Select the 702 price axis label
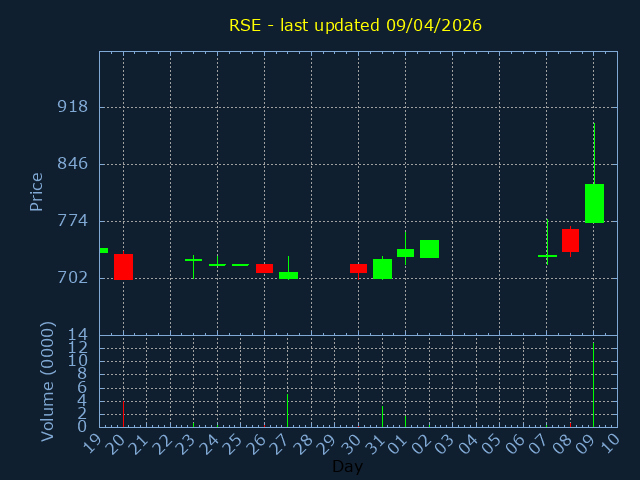 click(72, 278)
